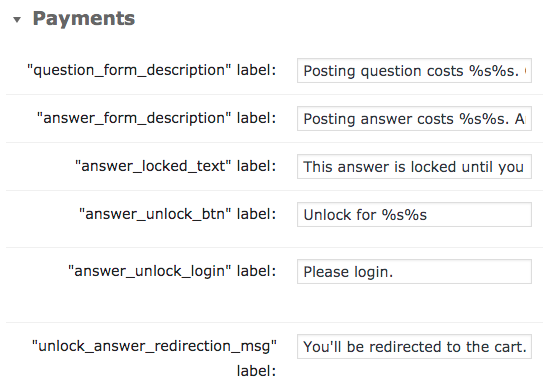Collapse the Payments section triangle

(17, 20)
